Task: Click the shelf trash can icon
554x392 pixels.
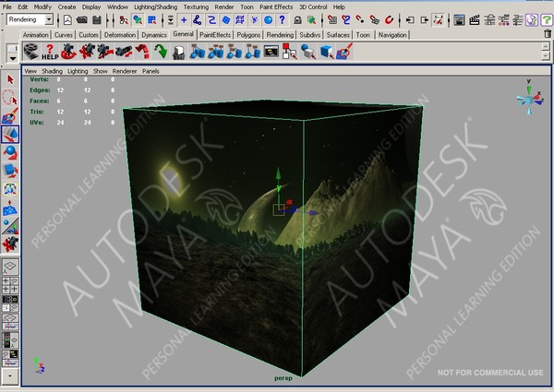Action: (548, 34)
